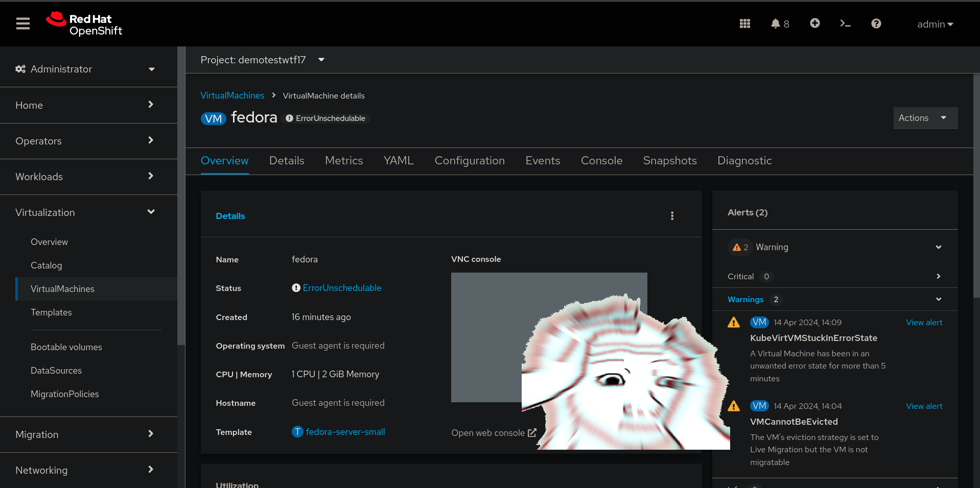This screenshot has width=980, height=488.
Task: Switch to the Snapshots tab
Action: point(669,161)
